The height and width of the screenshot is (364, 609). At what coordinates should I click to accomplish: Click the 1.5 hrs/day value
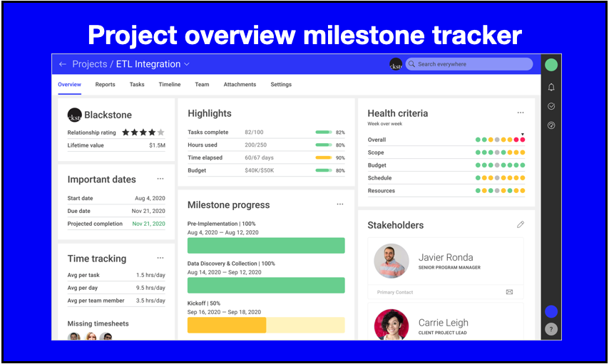(x=150, y=275)
